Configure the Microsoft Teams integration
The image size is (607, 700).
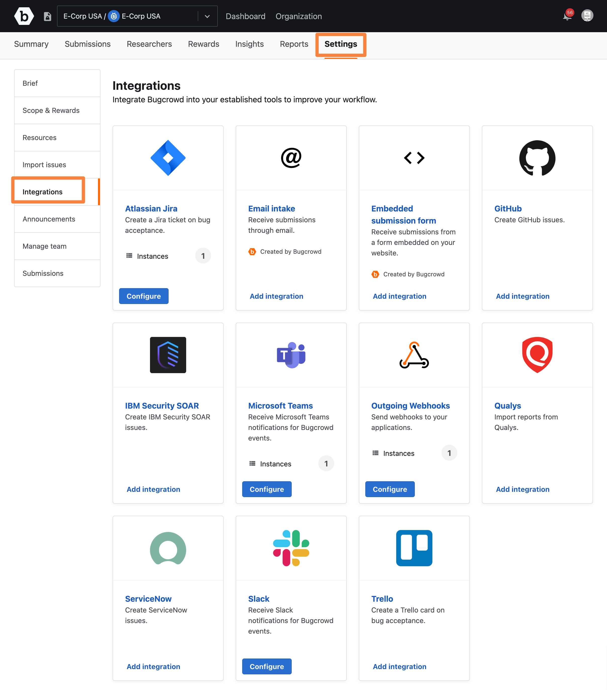[x=267, y=489]
